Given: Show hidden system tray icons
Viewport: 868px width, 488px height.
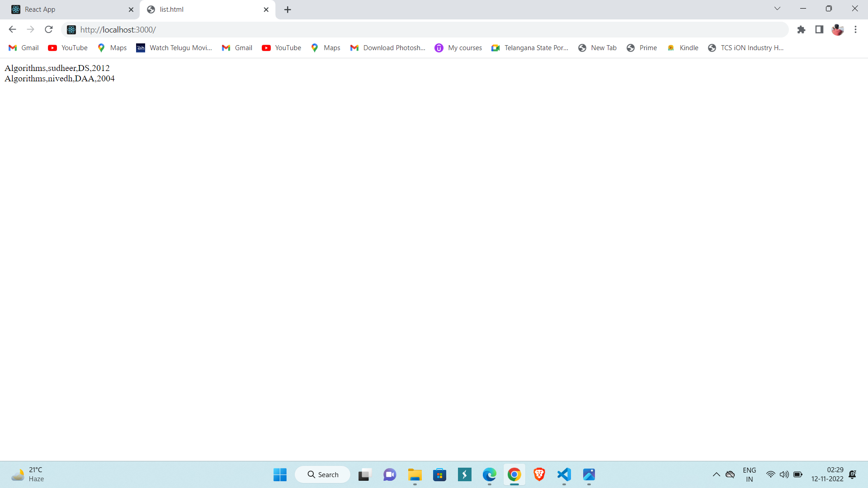Looking at the screenshot, I should tap(716, 474).
